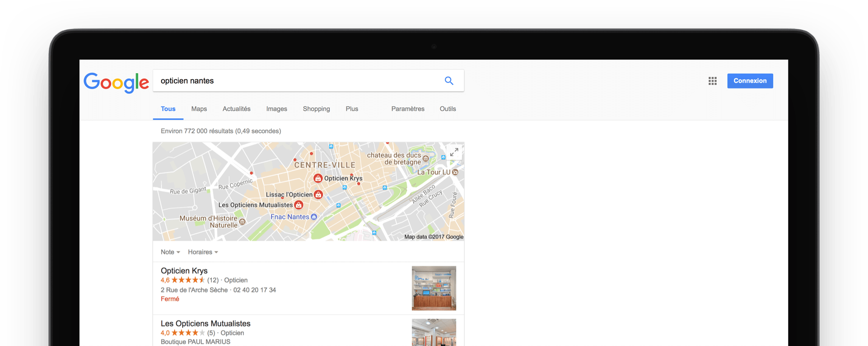Select the Tous tab
This screenshot has width=868, height=346.
coord(168,109)
